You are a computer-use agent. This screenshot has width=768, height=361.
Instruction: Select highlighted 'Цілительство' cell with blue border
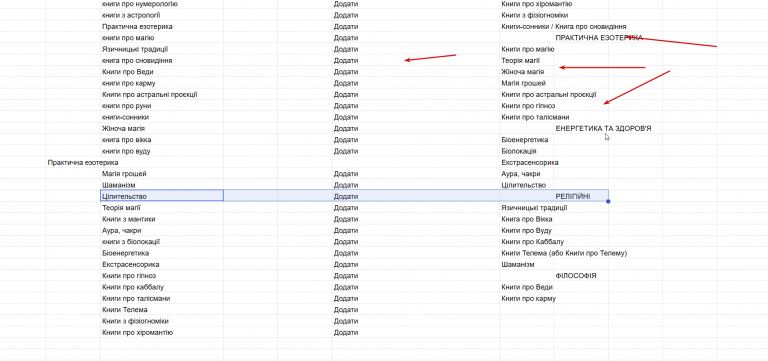(162, 196)
